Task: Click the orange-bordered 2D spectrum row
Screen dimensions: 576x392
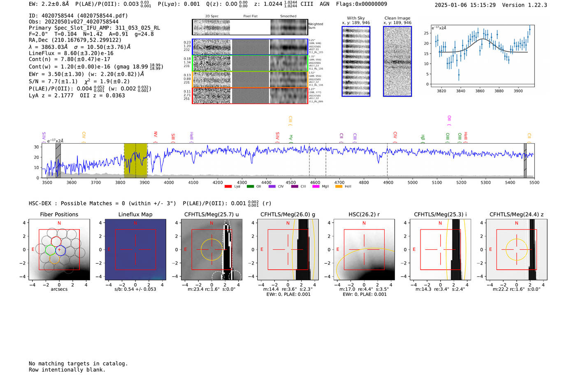Action: click(250, 79)
